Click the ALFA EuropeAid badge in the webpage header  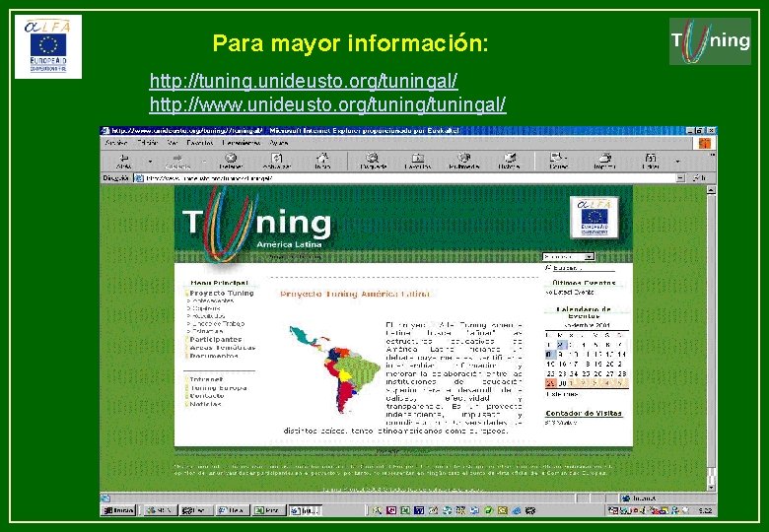[x=594, y=217]
